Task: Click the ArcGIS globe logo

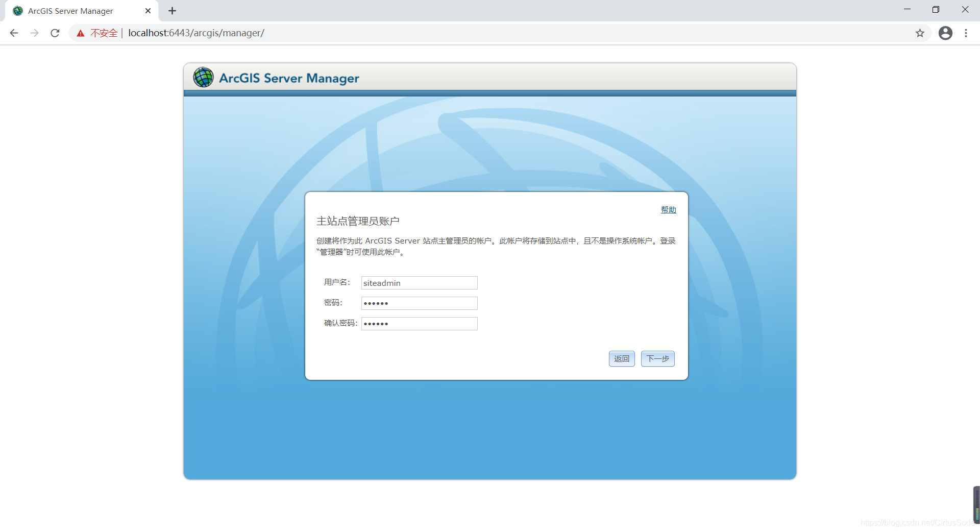Action: click(x=203, y=77)
